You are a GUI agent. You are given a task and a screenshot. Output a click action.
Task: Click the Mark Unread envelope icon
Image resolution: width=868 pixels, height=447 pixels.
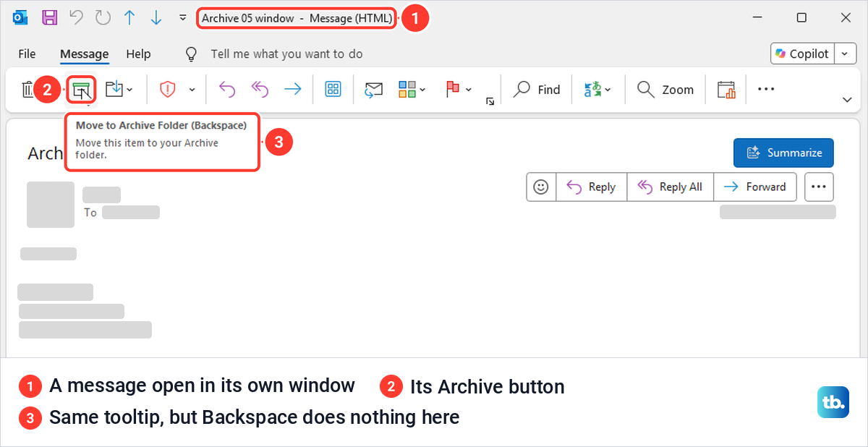click(x=373, y=90)
